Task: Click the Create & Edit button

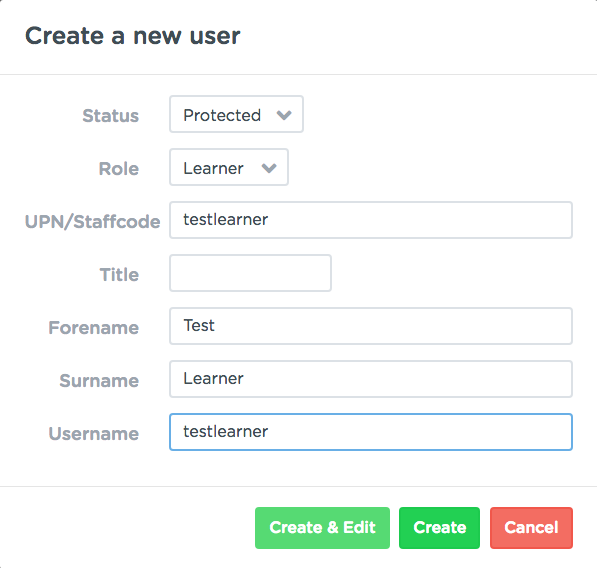Action: click(322, 528)
